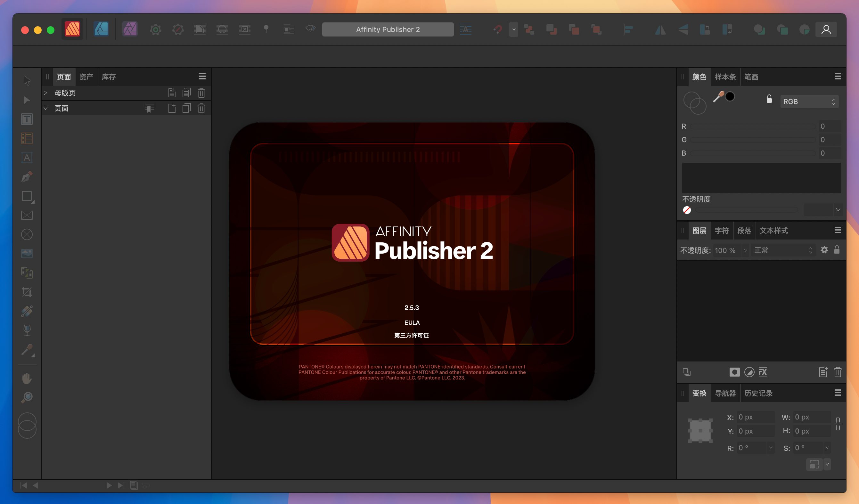859x504 pixels.
Task: Switch to the 笔画 tab
Action: (x=751, y=77)
